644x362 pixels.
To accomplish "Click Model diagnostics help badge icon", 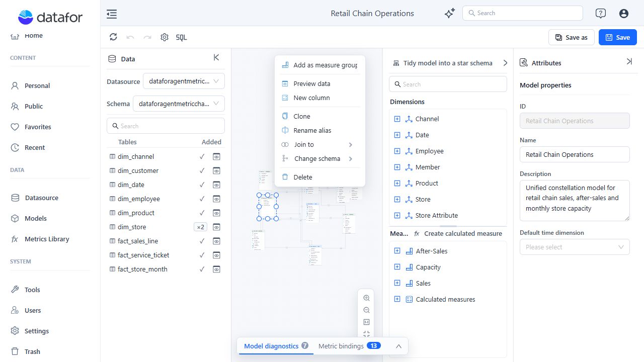I will coord(305,346).
